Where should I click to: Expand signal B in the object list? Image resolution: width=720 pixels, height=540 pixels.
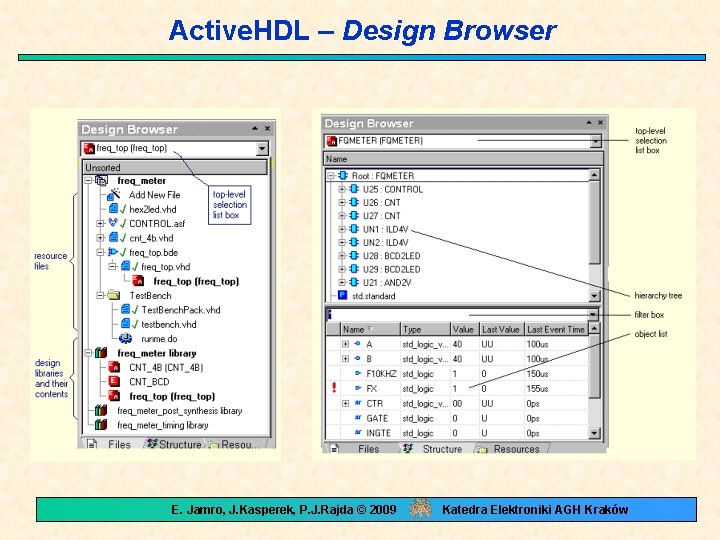(345, 358)
